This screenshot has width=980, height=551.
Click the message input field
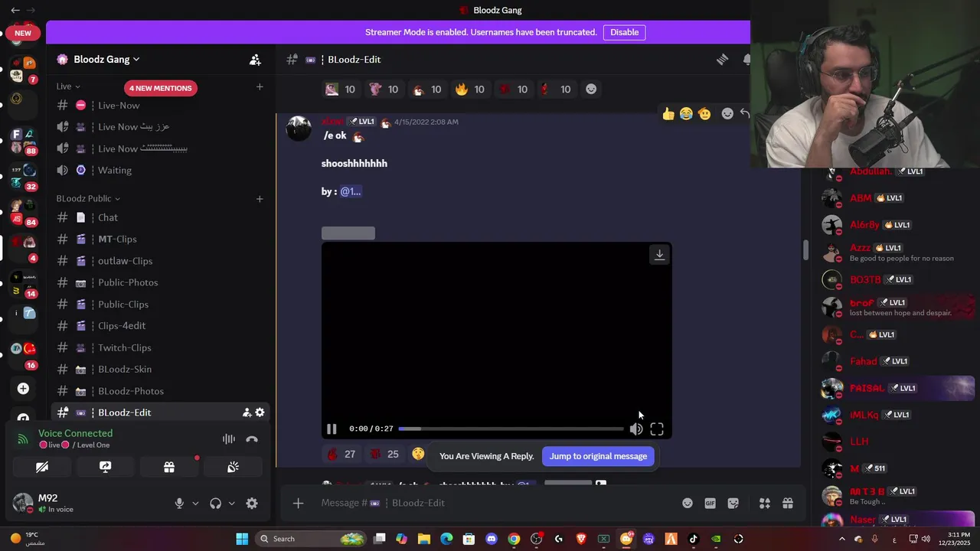click(x=490, y=503)
